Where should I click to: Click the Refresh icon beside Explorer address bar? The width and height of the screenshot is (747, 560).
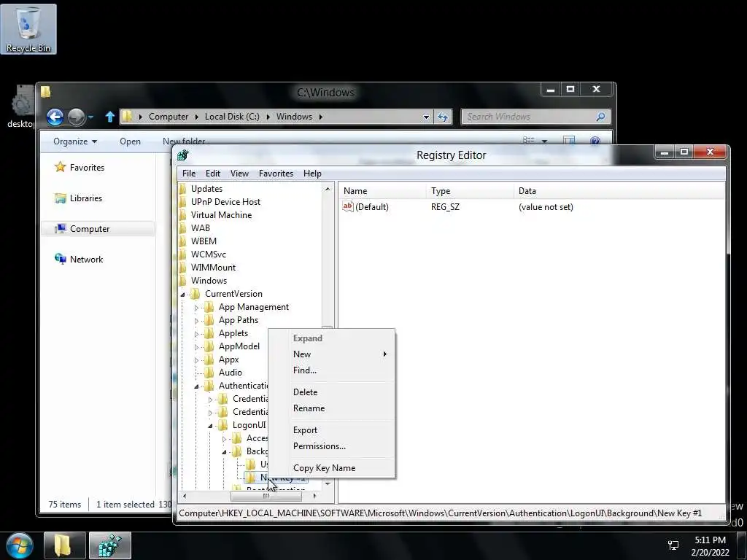click(443, 117)
